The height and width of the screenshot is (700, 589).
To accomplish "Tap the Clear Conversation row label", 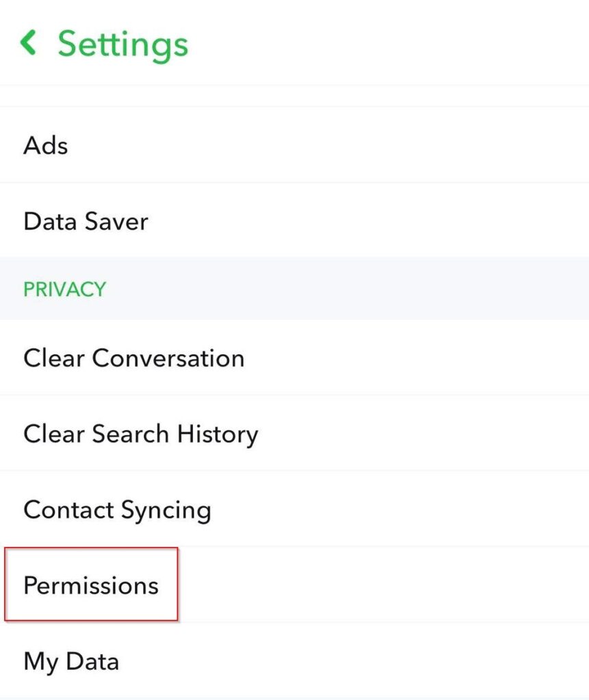I will [133, 358].
